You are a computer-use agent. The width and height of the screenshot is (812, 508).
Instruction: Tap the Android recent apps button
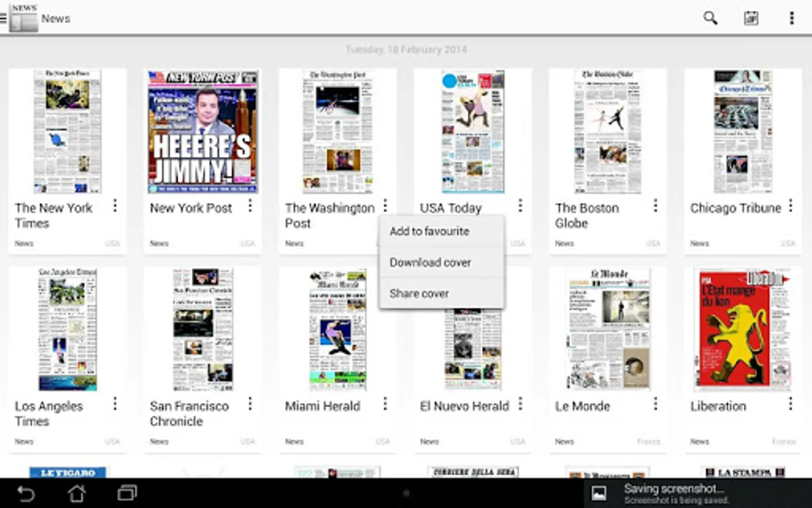(127, 493)
